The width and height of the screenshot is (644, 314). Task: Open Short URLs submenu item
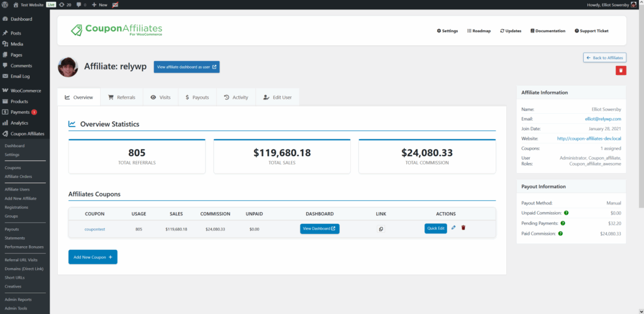coord(15,278)
